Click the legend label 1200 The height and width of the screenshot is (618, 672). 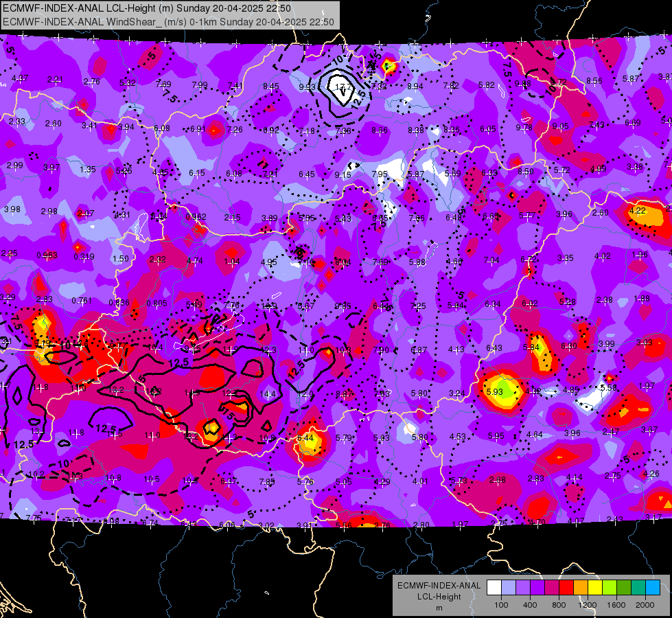[x=587, y=605]
